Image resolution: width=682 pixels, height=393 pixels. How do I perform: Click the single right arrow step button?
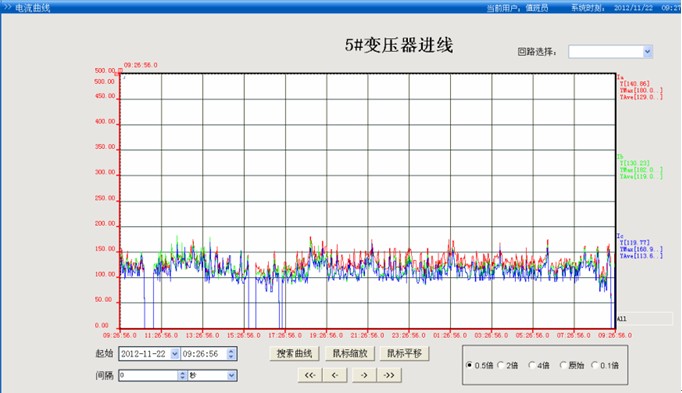click(364, 375)
